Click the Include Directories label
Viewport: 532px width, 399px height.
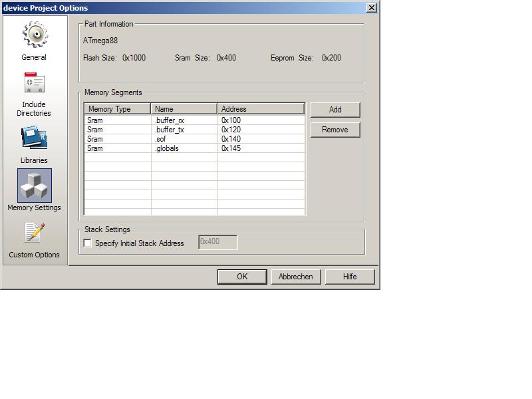34,108
